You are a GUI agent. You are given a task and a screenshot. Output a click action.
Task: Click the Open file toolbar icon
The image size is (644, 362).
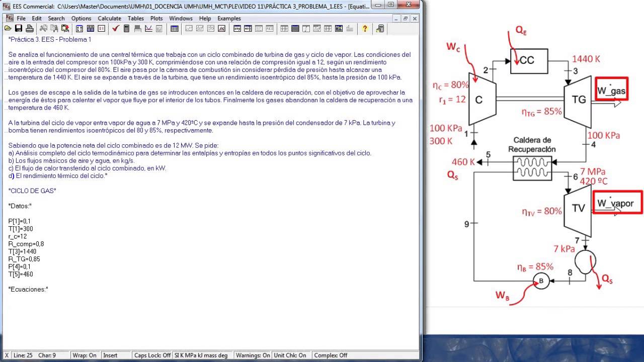8,29
